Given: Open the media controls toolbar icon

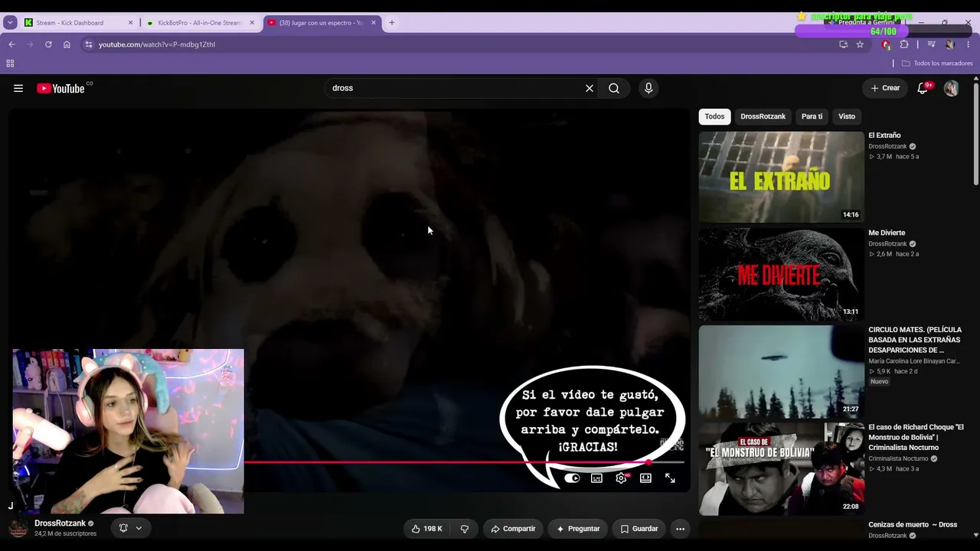Looking at the screenshot, I should click(x=931, y=44).
